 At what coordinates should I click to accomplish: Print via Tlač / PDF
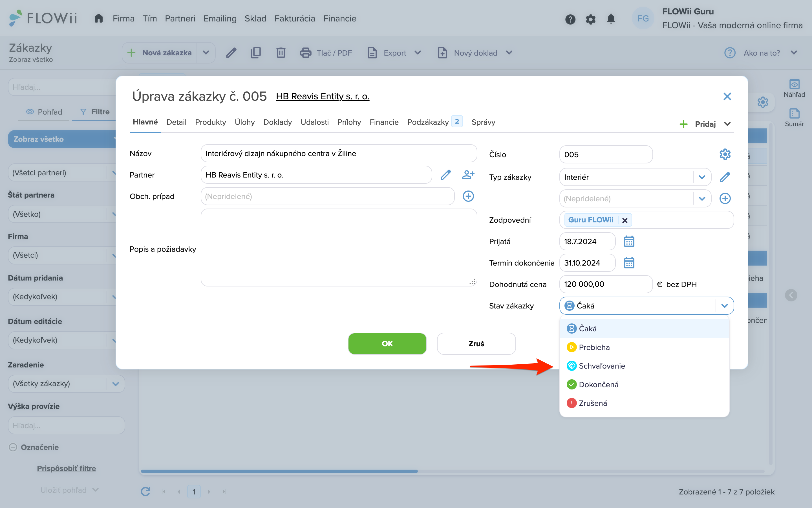tap(326, 53)
